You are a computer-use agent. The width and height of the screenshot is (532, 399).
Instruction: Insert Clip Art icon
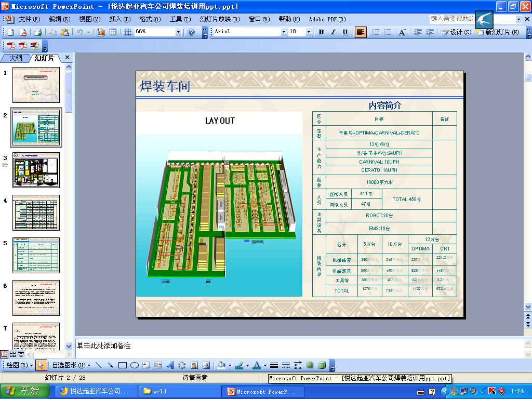pyautogui.click(x=194, y=365)
